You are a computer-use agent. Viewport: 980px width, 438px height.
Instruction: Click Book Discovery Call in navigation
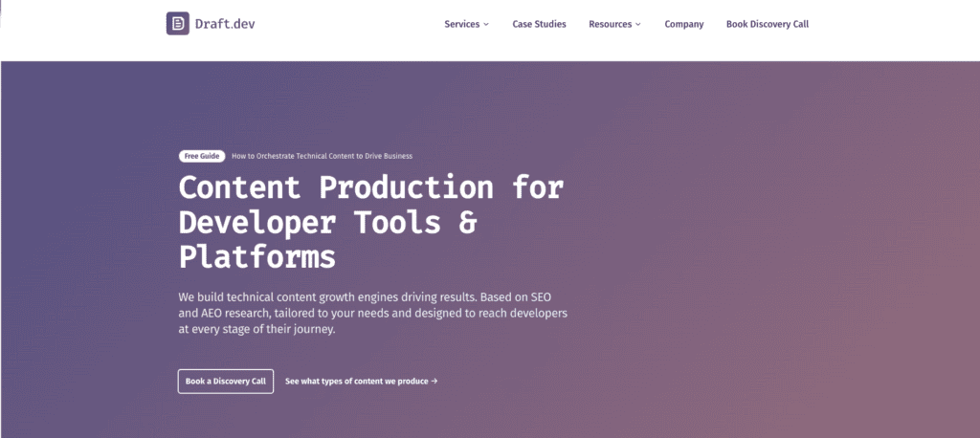coord(767,24)
